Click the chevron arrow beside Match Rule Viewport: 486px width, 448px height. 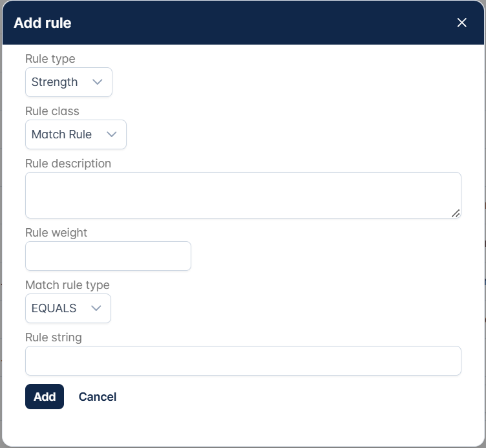click(112, 134)
